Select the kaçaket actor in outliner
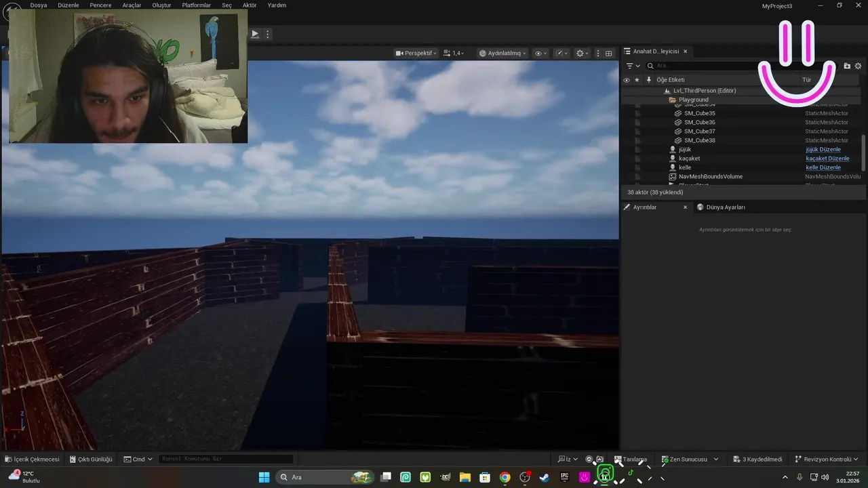The image size is (868, 488). (689, 159)
